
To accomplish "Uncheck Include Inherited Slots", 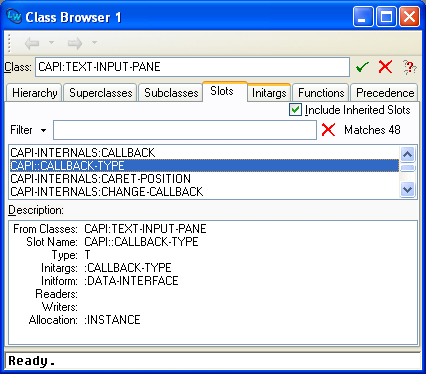I will [x=295, y=110].
